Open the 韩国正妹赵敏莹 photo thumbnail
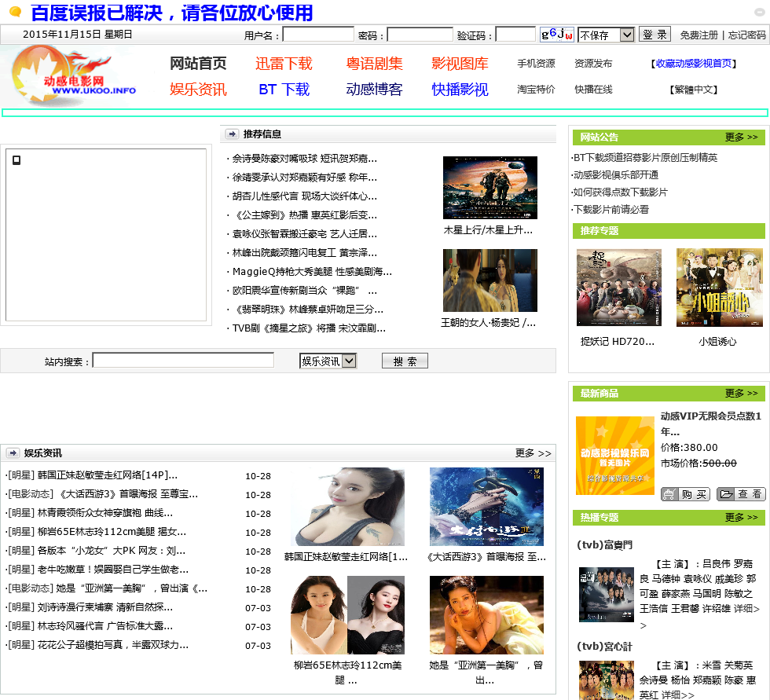This screenshot has height=700, width=770. [x=347, y=507]
